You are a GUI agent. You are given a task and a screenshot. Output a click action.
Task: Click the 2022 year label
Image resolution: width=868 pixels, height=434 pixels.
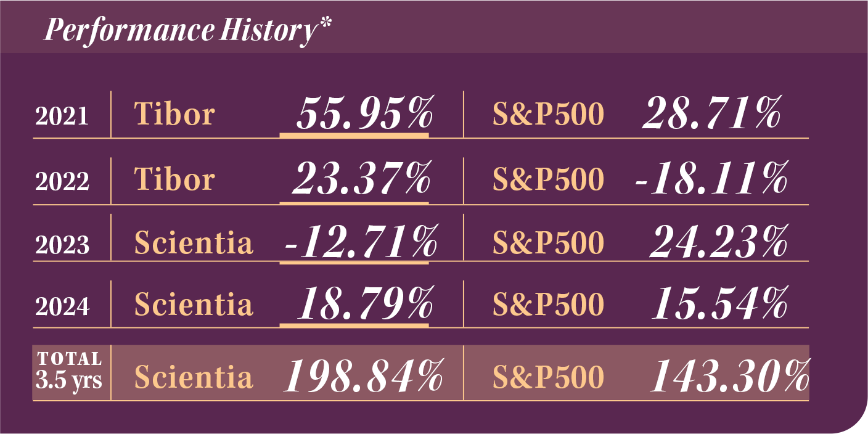(62, 181)
